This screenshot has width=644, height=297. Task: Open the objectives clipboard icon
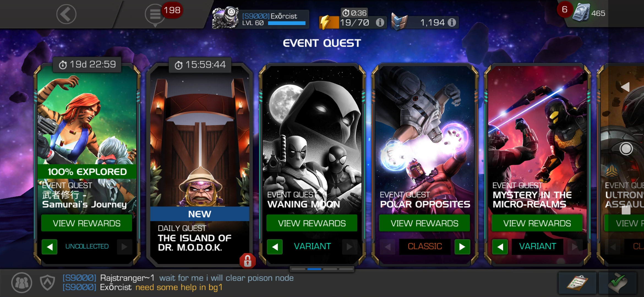point(577,283)
